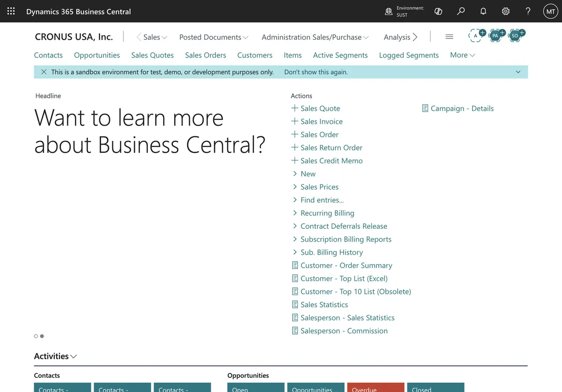Run Customer - Top List (Excel) report

coord(340,278)
